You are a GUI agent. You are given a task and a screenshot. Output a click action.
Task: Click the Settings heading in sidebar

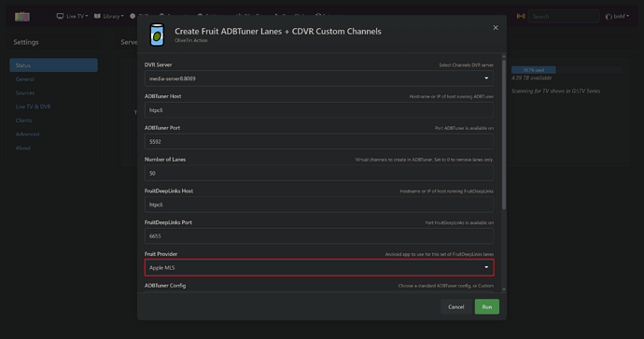pos(26,42)
